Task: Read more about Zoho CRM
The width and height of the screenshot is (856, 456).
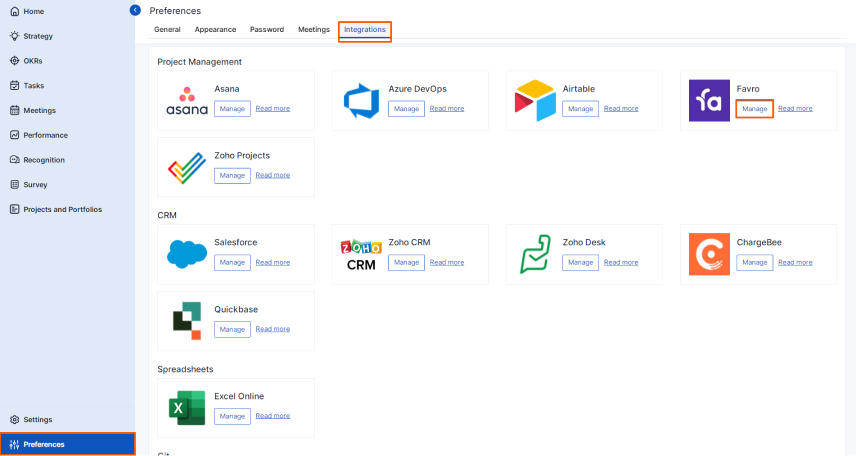Action: [447, 262]
